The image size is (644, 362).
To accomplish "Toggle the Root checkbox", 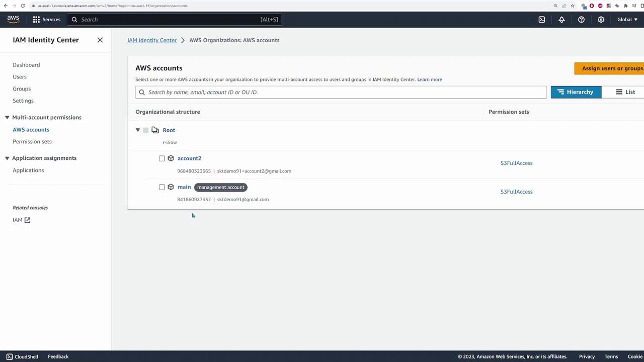I will click(146, 130).
